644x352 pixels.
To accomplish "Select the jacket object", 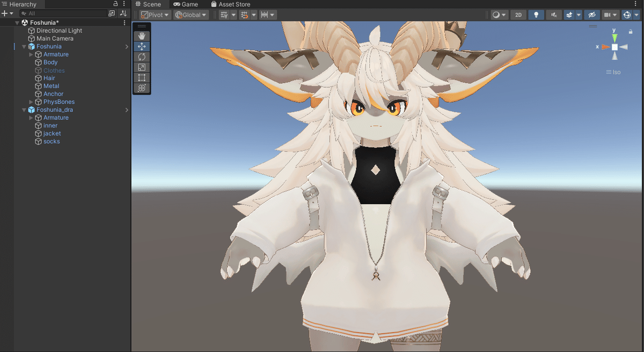I will [x=52, y=133].
